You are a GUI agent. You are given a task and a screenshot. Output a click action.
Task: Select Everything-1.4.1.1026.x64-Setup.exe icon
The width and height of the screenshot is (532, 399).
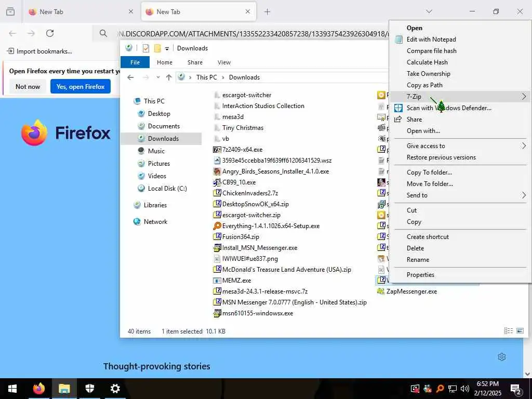click(217, 226)
